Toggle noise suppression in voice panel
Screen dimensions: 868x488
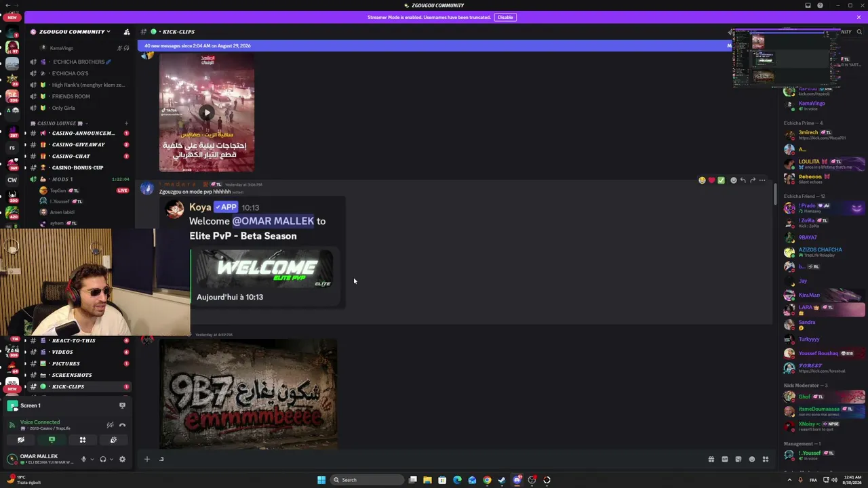coord(110,425)
